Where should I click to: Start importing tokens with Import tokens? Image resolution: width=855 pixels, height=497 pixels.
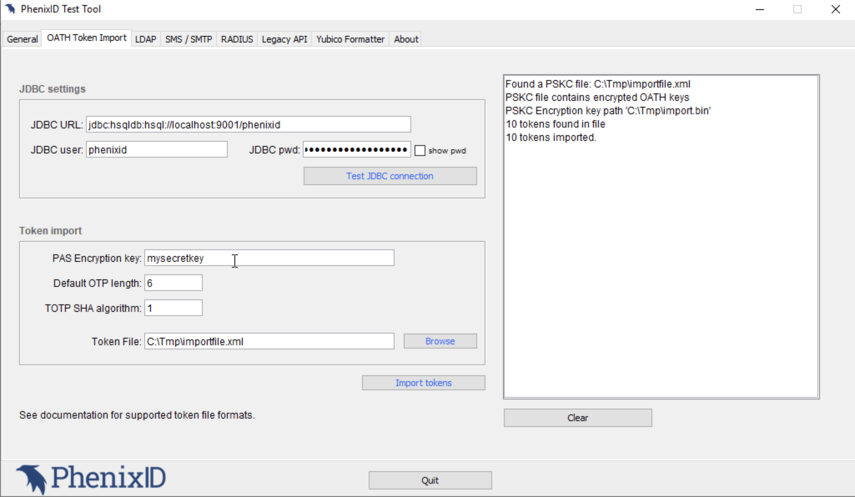tap(423, 383)
